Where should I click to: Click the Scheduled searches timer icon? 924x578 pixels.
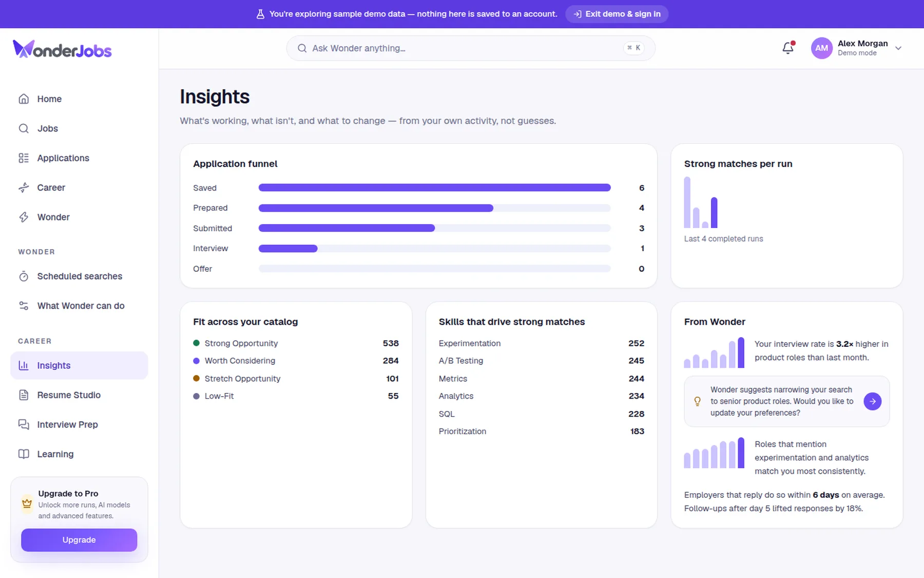coord(24,276)
